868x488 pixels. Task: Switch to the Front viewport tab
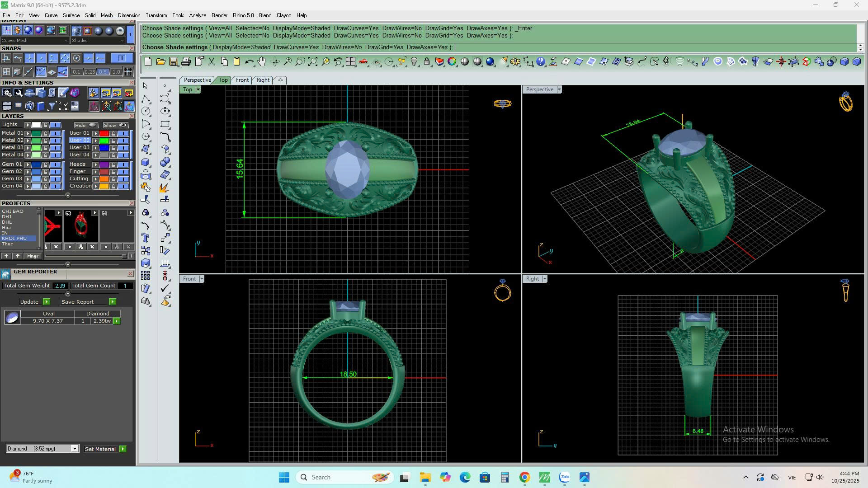coord(242,80)
